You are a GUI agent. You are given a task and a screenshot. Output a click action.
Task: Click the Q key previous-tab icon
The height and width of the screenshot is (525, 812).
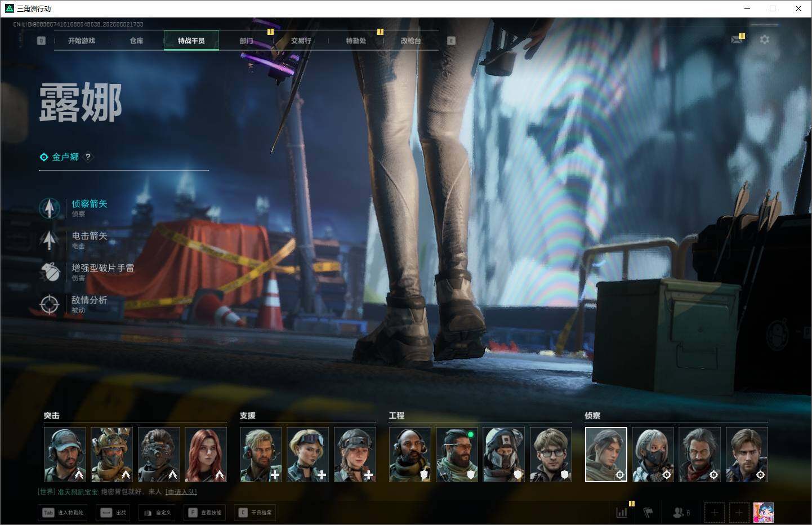41,41
